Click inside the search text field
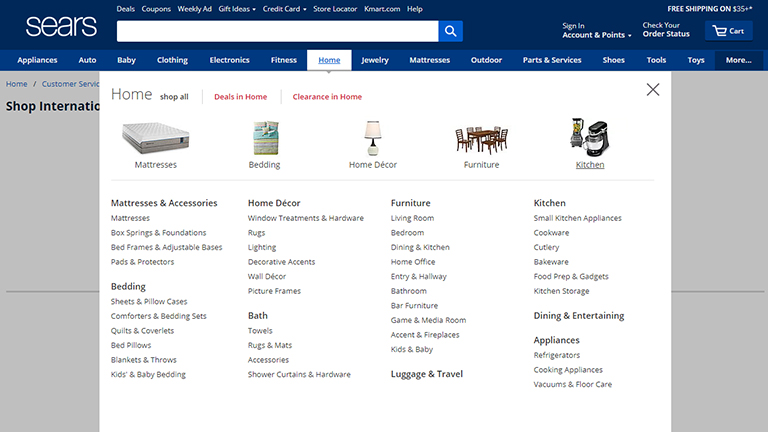This screenshot has height=432, width=768. click(x=277, y=31)
